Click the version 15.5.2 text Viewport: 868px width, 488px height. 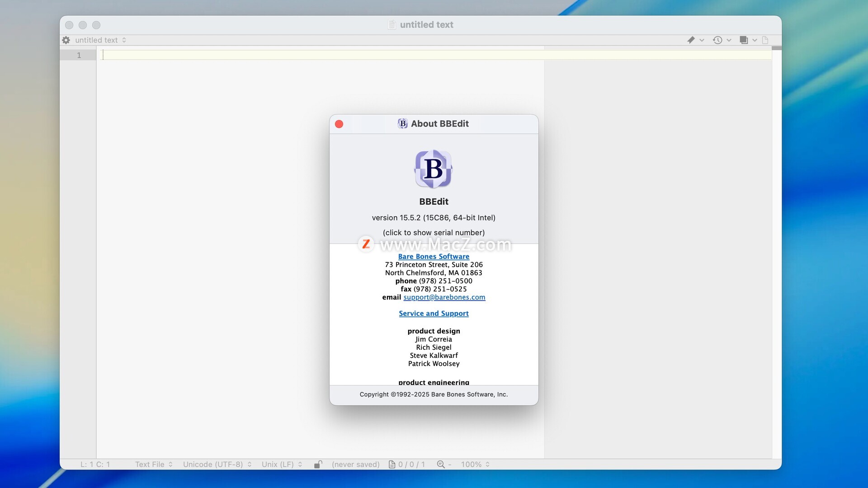[x=434, y=218]
